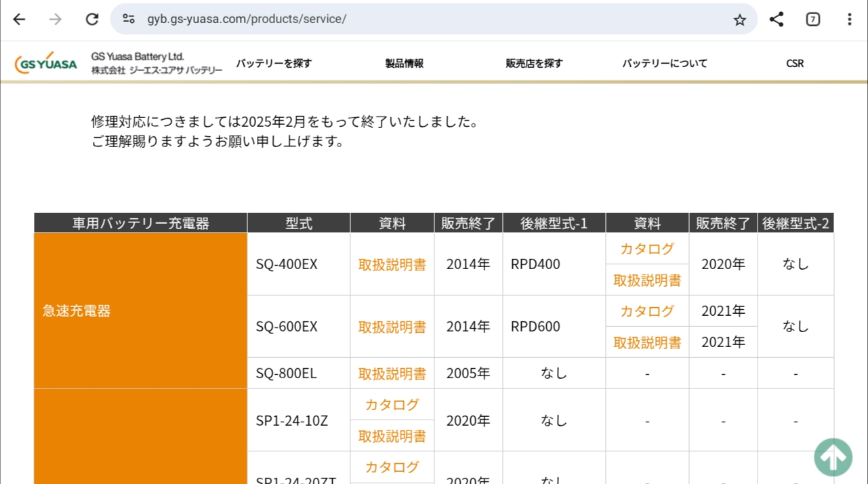
Task: Select the 販売店を探す menu item
Action: coord(534,63)
